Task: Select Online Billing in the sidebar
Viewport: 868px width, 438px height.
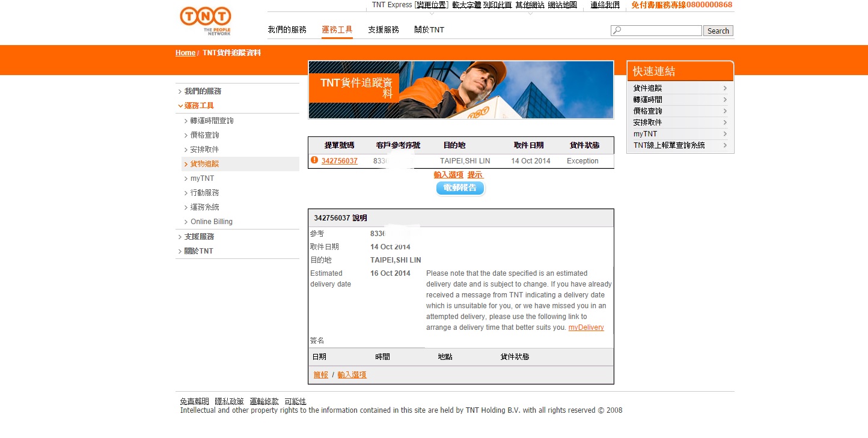Action: [211, 222]
